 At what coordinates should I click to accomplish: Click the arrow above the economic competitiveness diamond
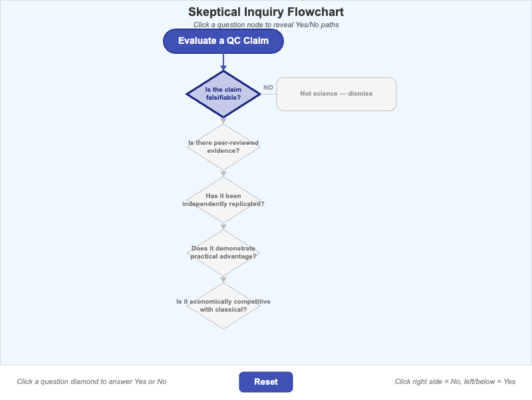click(x=223, y=278)
